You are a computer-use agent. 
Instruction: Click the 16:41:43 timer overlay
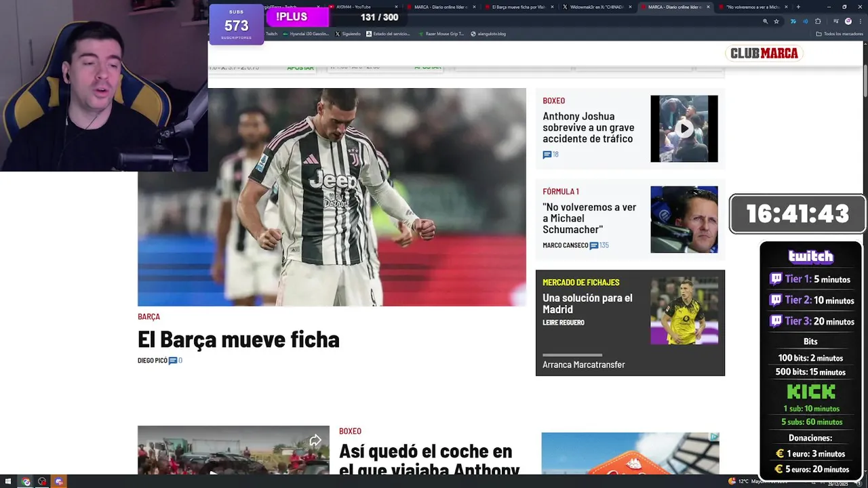(797, 214)
